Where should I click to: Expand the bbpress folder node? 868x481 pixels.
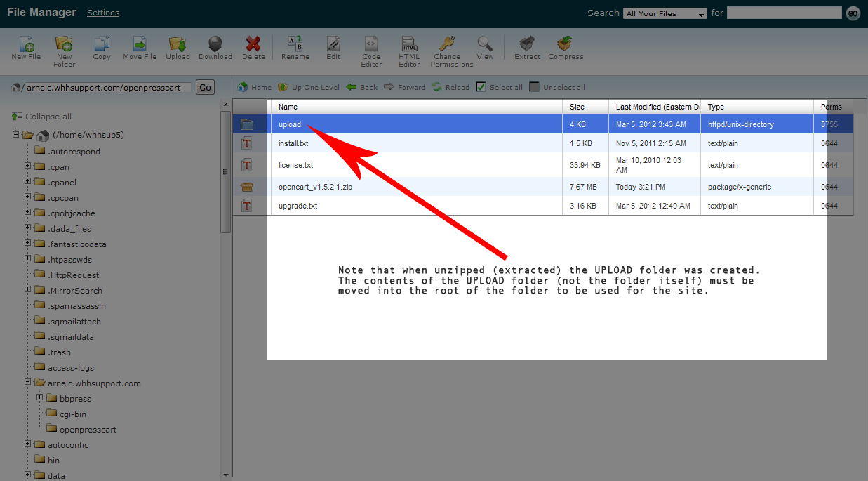point(40,398)
